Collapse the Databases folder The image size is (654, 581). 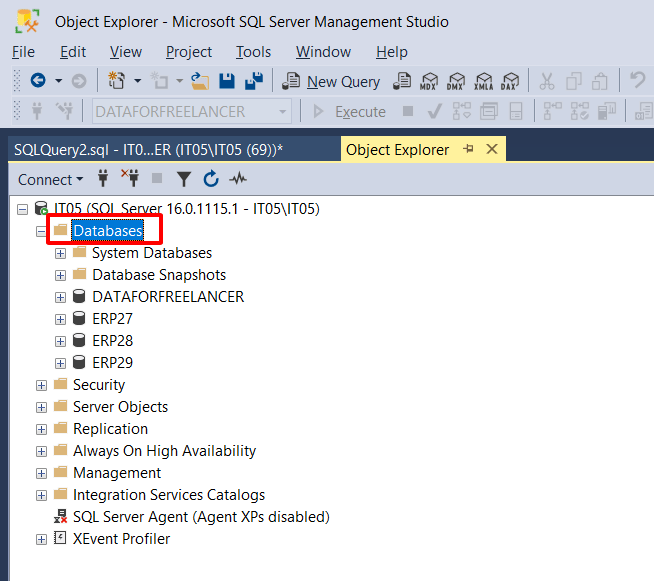point(41,231)
